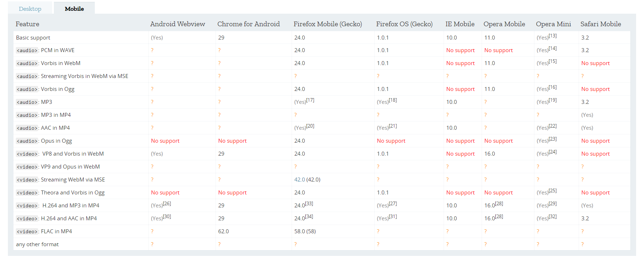644x262 pixels.
Task: Follow footnote 23 in Opus in Ogg row
Action: coord(552,139)
